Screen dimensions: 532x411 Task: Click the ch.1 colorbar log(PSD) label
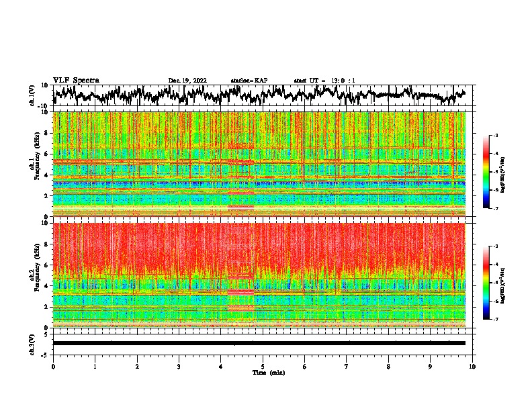click(503, 175)
